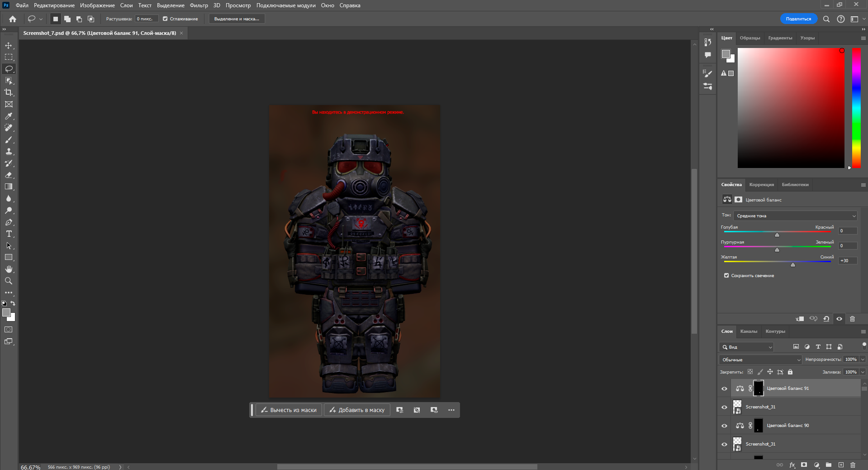Toggle lock all for layer
The width and height of the screenshot is (868, 470).
click(790, 372)
